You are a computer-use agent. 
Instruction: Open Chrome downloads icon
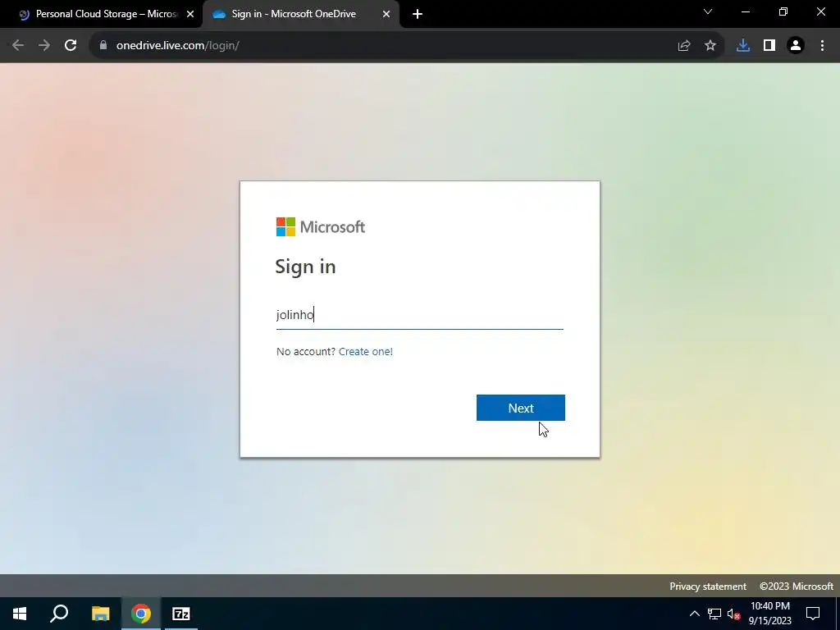tap(743, 46)
